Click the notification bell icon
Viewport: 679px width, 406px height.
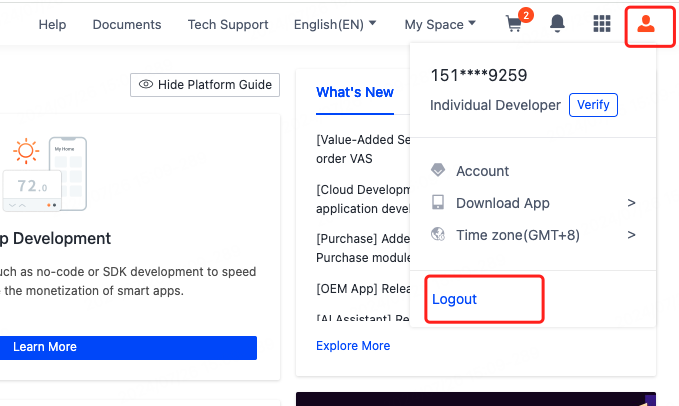557,24
